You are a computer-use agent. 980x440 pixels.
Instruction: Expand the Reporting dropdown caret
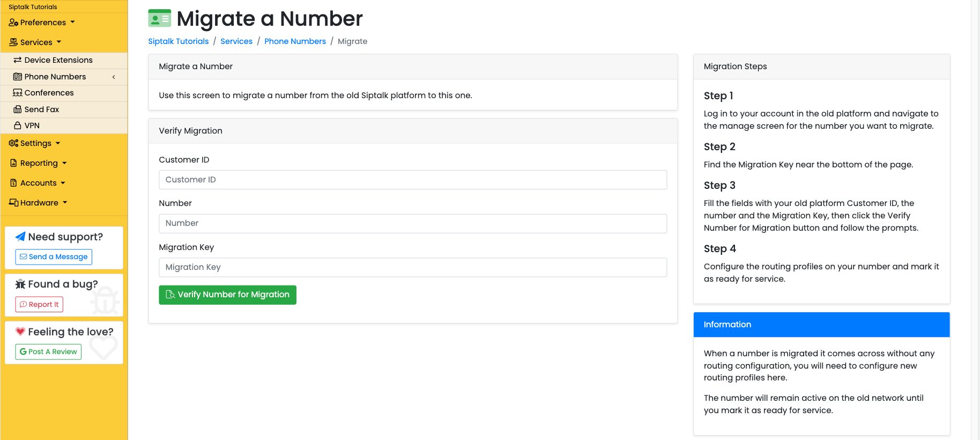(x=64, y=163)
